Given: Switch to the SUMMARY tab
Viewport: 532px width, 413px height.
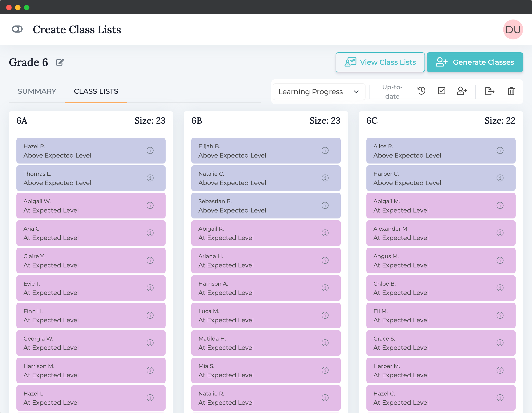Looking at the screenshot, I should pyautogui.click(x=37, y=91).
